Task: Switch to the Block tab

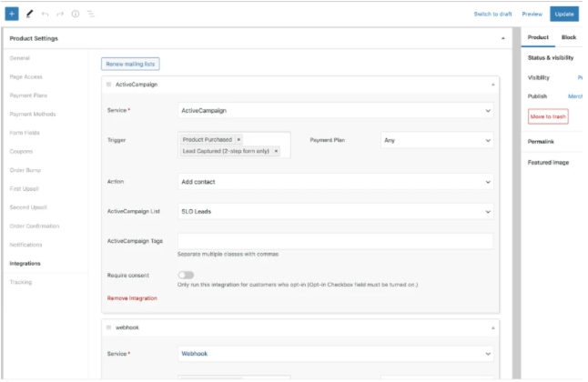Action: pyautogui.click(x=569, y=37)
